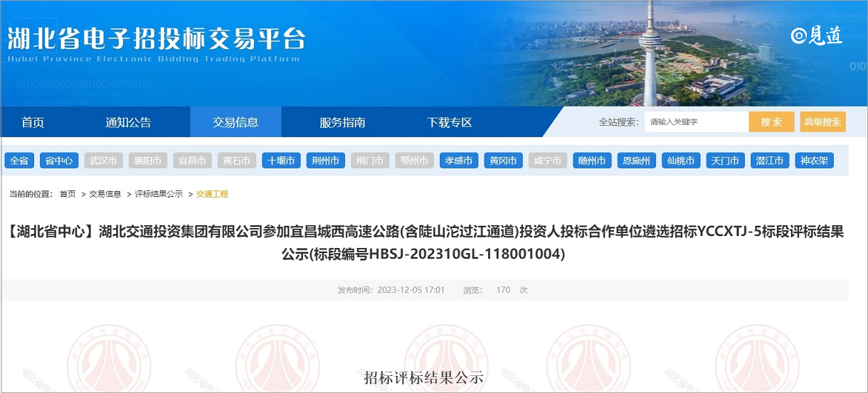868x393 pixels.
Task: Choose the 孝感市 city filter
Action: tap(459, 161)
